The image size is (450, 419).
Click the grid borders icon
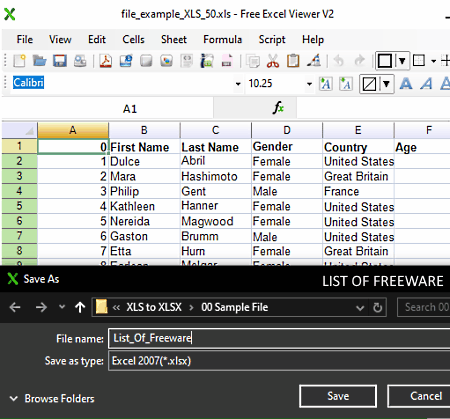[x=419, y=61]
